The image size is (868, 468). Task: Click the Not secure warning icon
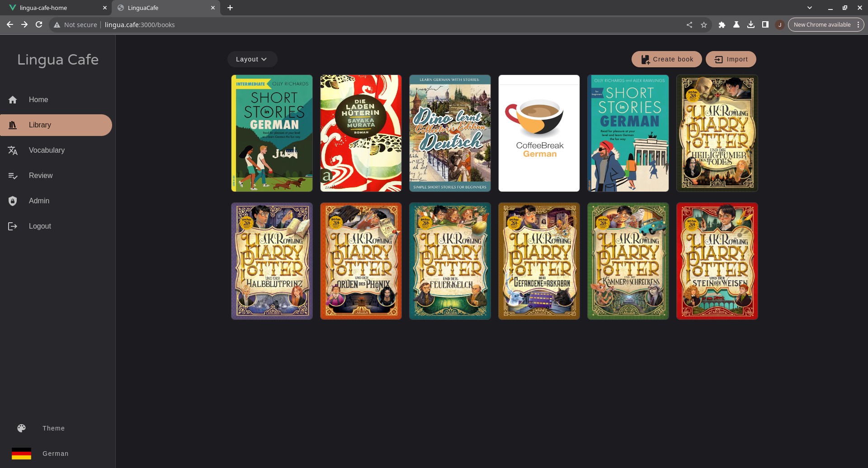pos(57,25)
